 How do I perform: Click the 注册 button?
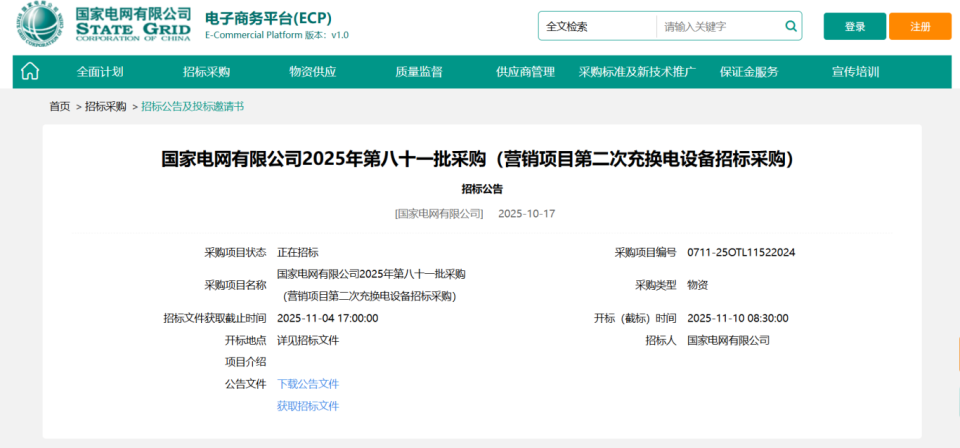[x=920, y=26]
